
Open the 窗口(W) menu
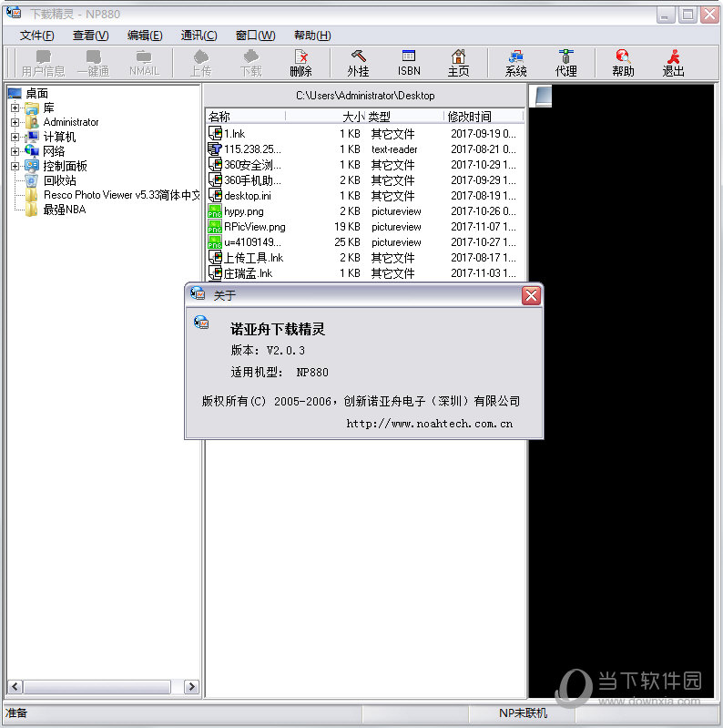tap(255, 36)
